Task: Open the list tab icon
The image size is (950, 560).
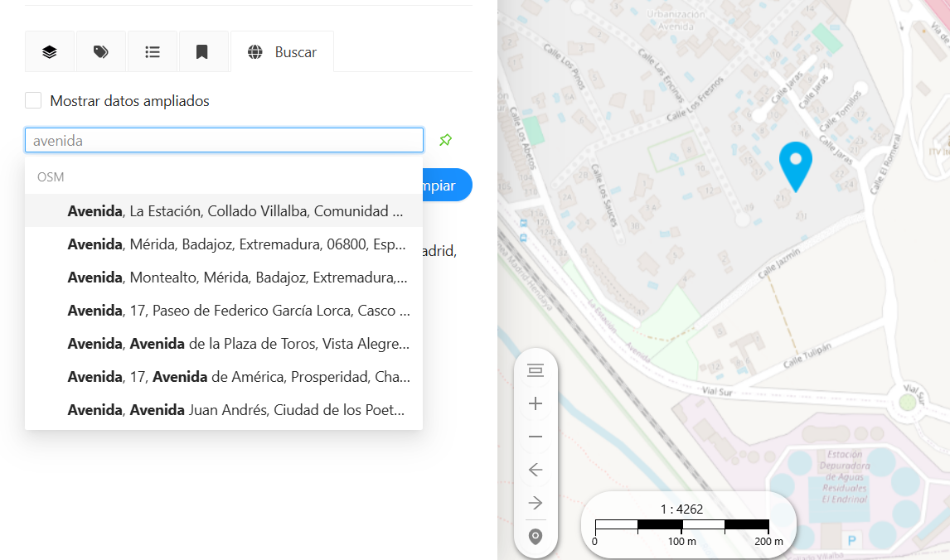Action: click(x=152, y=52)
